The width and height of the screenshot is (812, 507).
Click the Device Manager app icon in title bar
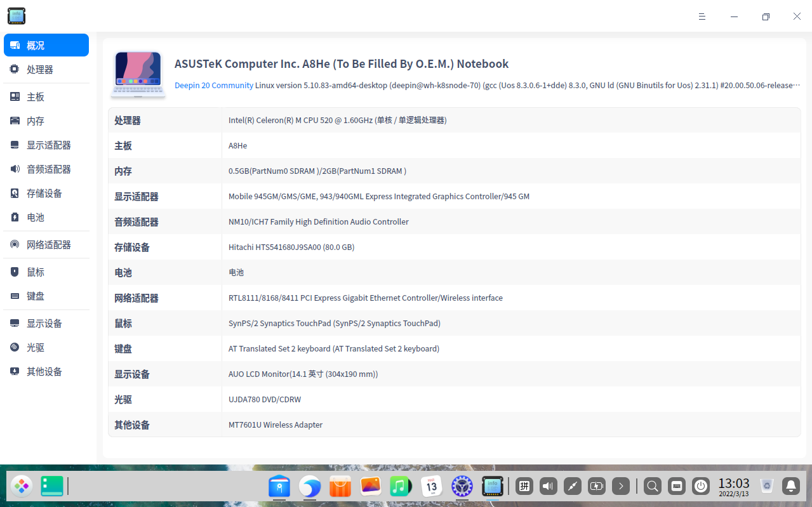tap(17, 16)
